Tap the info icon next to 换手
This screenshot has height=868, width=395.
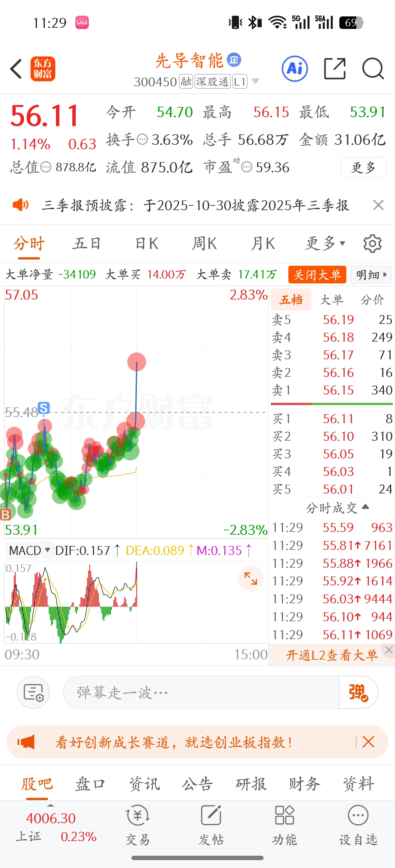coord(142,139)
